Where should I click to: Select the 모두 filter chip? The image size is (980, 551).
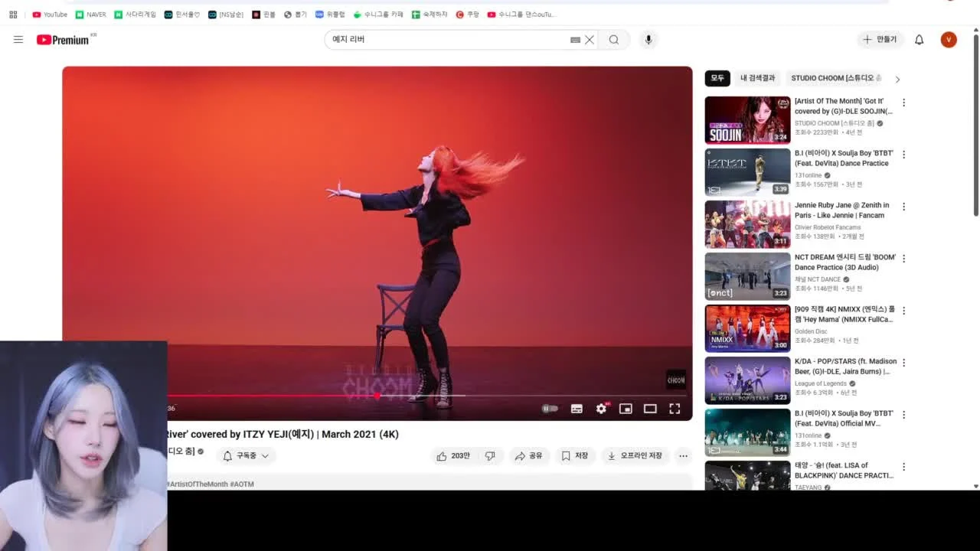point(717,78)
